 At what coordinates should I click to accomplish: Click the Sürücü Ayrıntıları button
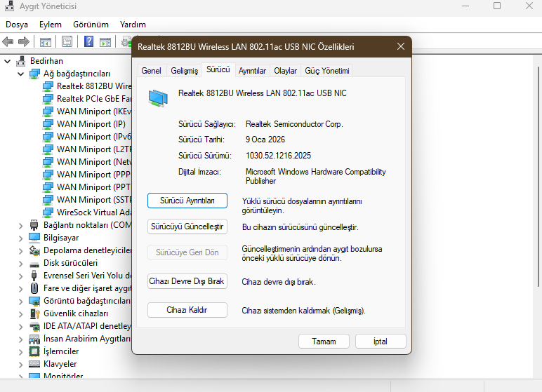187,201
